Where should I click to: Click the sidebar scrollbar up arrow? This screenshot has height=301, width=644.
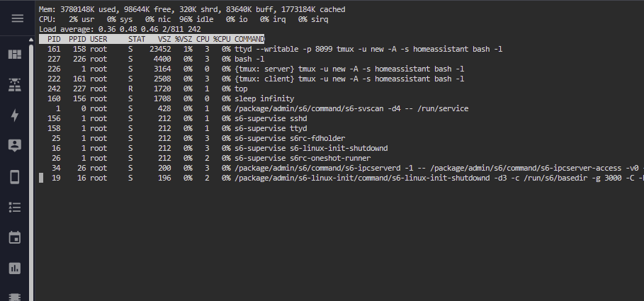pos(30,42)
